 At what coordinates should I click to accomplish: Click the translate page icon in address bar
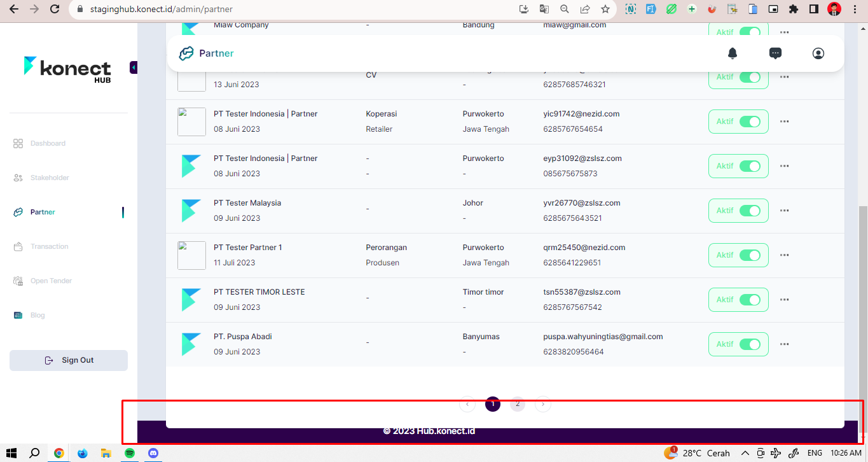[544, 9]
